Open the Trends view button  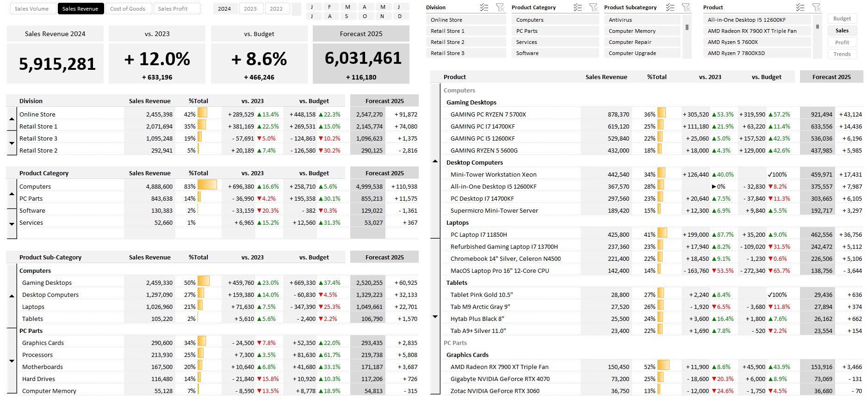tap(842, 54)
